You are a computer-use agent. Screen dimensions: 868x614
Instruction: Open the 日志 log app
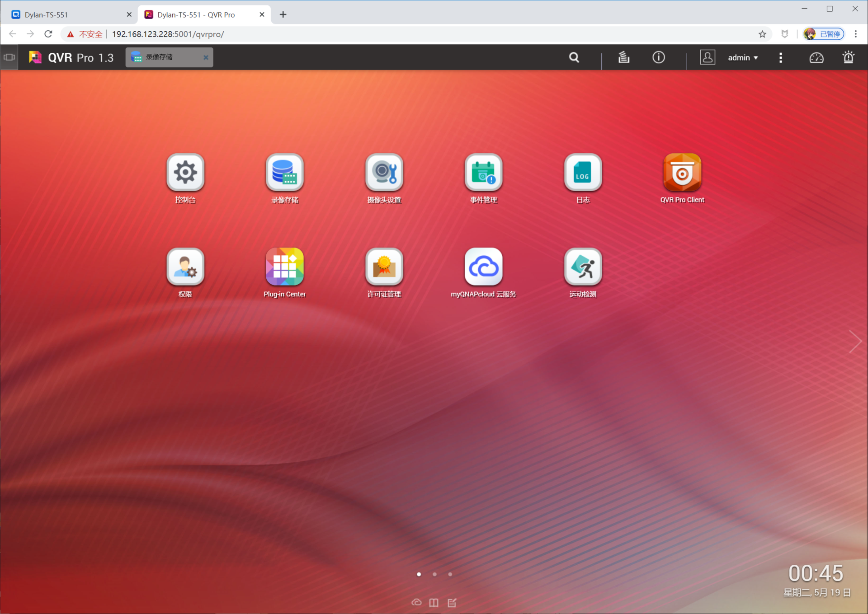pos(583,172)
